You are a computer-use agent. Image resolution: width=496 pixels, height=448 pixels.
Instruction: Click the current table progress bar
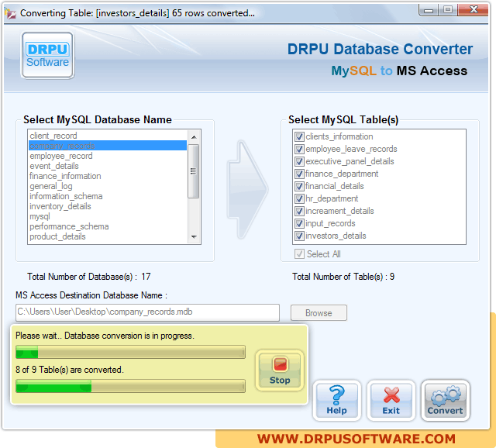click(130, 352)
